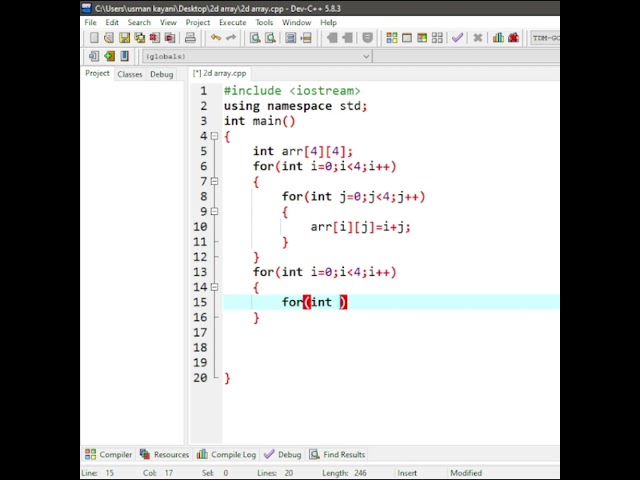Collapse the code fold at line 9
640x480 pixels.
tap(214, 211)
